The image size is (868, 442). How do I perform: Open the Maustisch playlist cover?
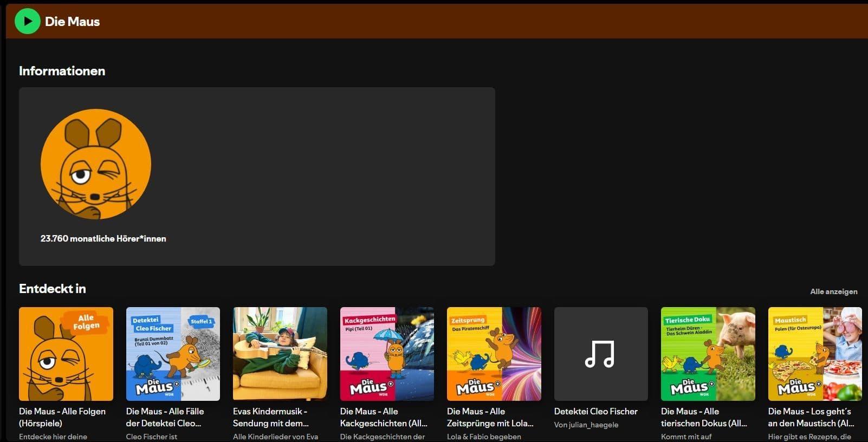click(x=814, y=354)
